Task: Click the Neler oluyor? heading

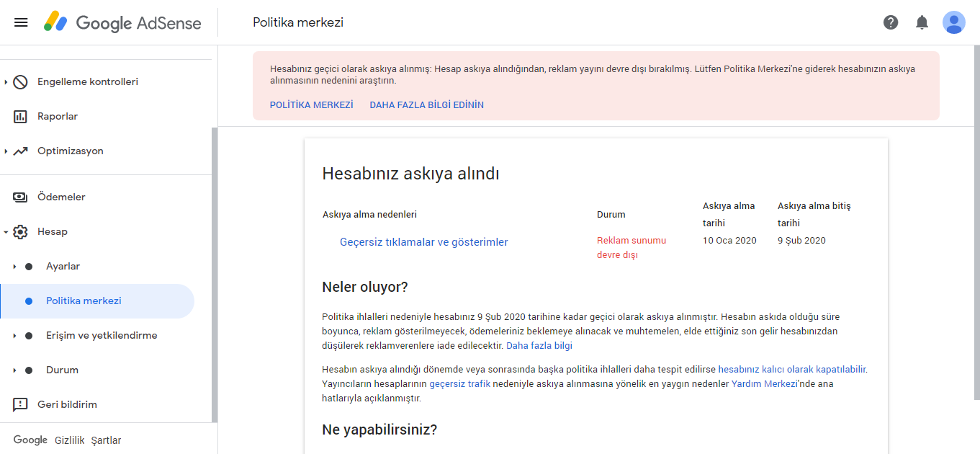Action: [x=365, y=287]
